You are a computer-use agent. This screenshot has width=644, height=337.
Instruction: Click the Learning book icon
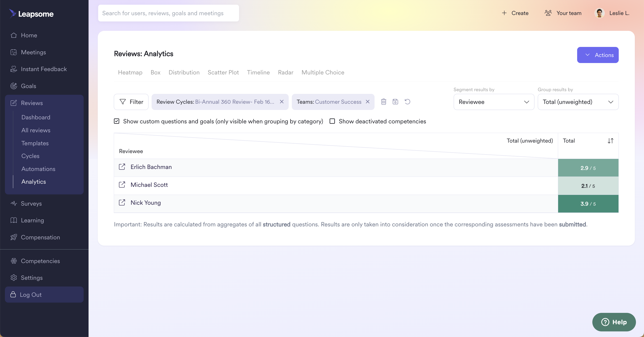[x=14, y=220]
